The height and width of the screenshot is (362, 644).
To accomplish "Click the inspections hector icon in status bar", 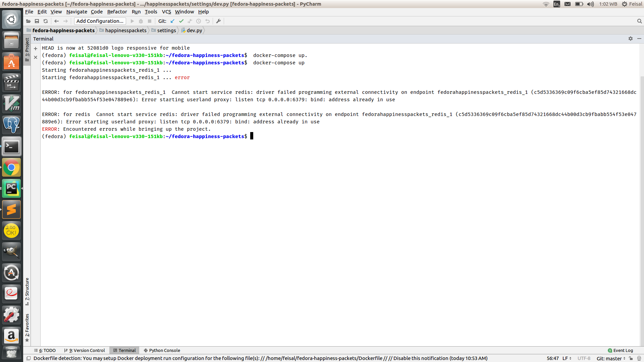I will (x=639, y=359).
